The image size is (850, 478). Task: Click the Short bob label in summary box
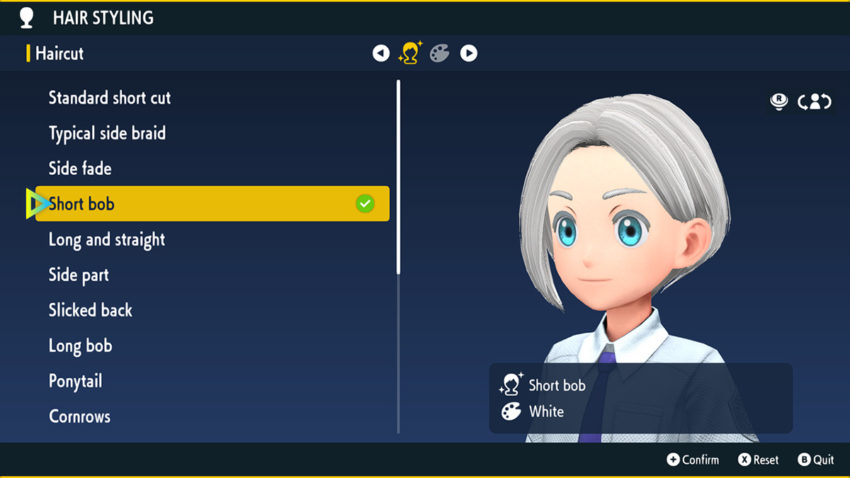coord(557,385)
